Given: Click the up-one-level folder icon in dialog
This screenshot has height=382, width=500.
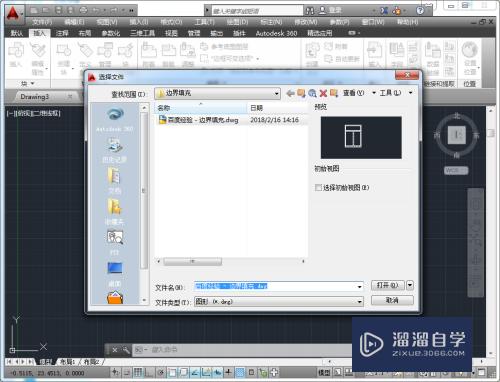Looking at the screenshot, I should pyautogui.click(x=301, y=93).
